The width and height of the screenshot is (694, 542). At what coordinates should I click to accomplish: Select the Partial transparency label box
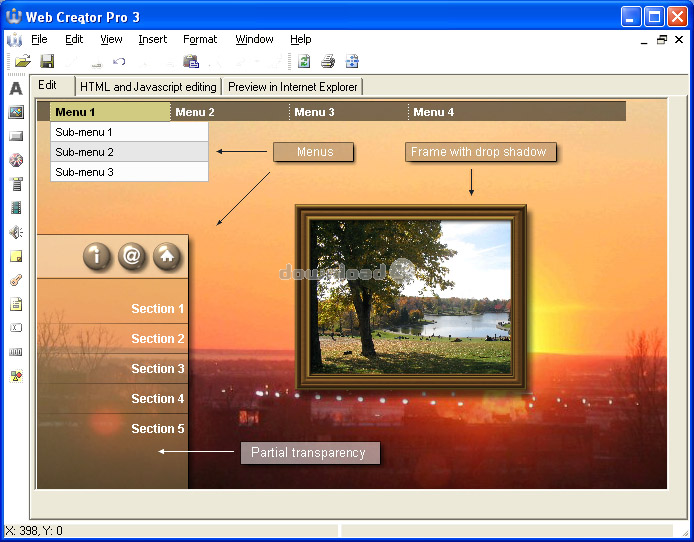[310, 453]
